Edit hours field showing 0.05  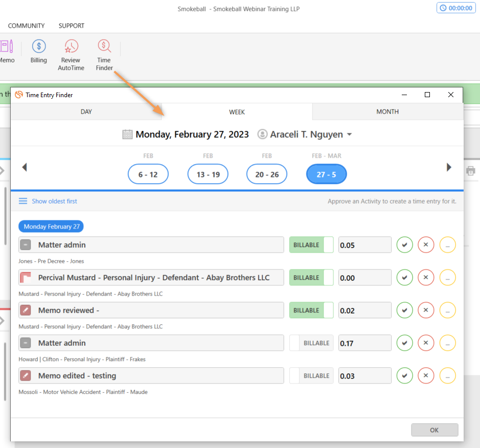point(365,245)
